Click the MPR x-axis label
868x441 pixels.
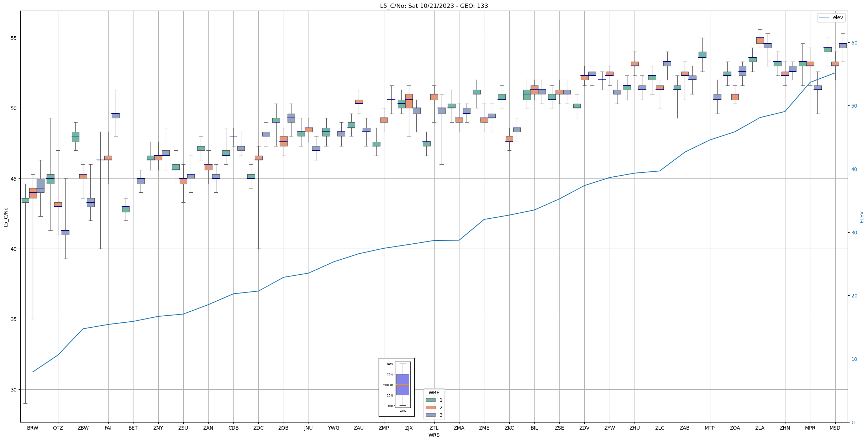810,428
